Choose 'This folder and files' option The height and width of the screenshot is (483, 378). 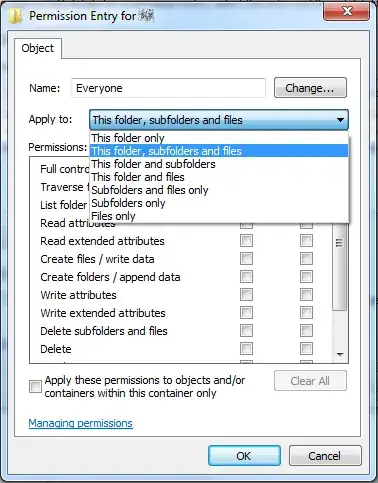(219, 177)
